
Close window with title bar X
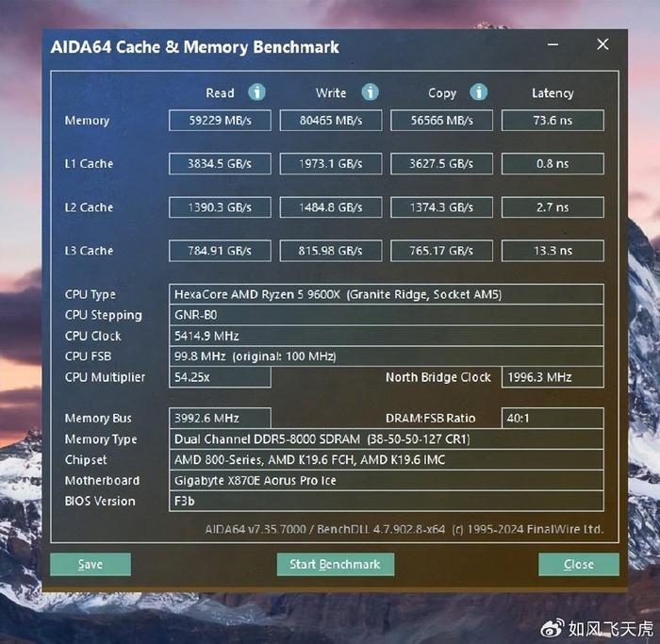(602, 44)
